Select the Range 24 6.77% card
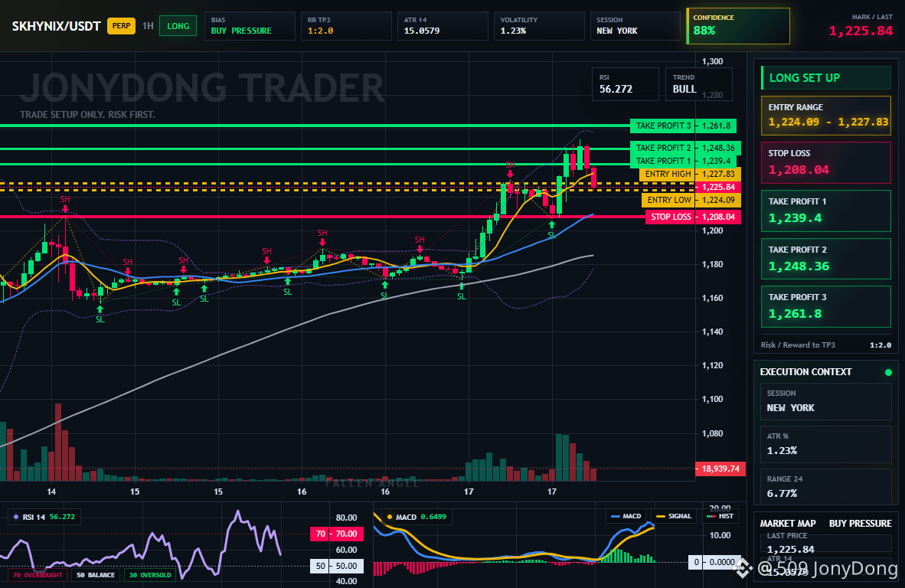Viewport: 905px width, 588px height. (826, 486)
